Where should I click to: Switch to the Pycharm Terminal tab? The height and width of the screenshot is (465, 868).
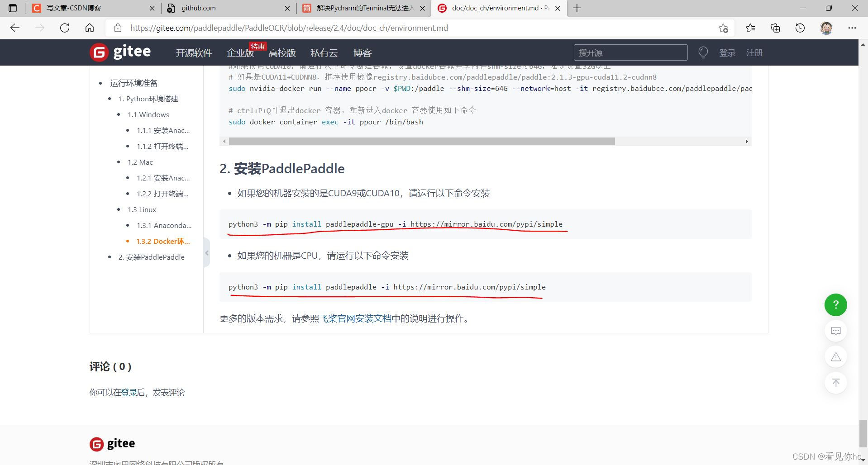pos(363,8)
